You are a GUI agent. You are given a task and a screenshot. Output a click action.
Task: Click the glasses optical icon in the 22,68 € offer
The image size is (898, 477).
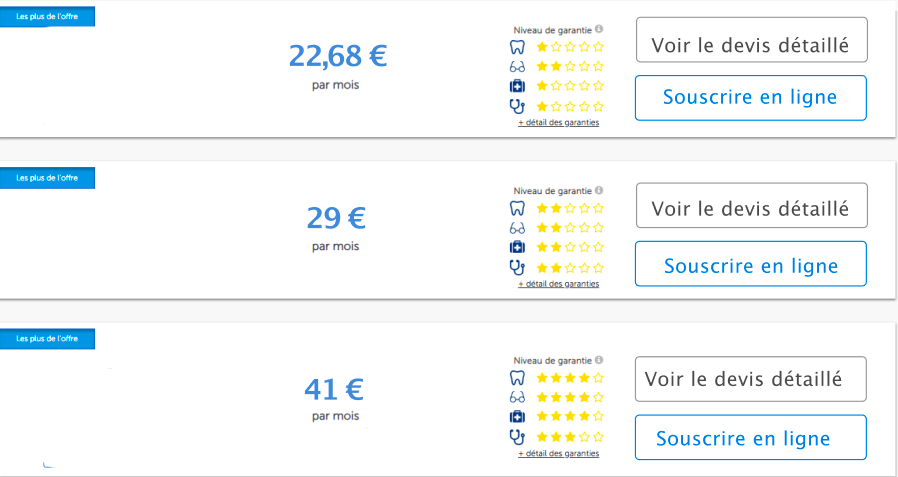[x=517, y=66]
